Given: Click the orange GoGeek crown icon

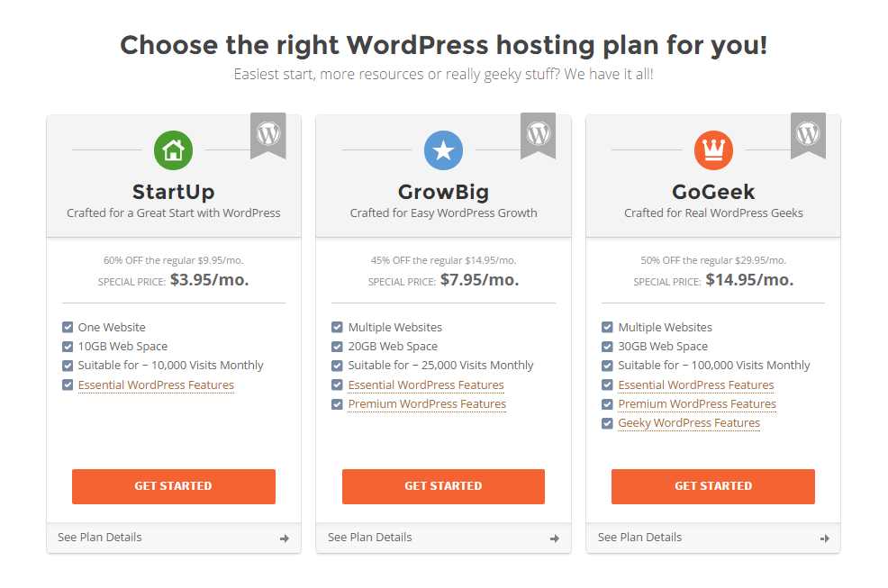Looking at the screenshot, I should click(x=713, y=150).
